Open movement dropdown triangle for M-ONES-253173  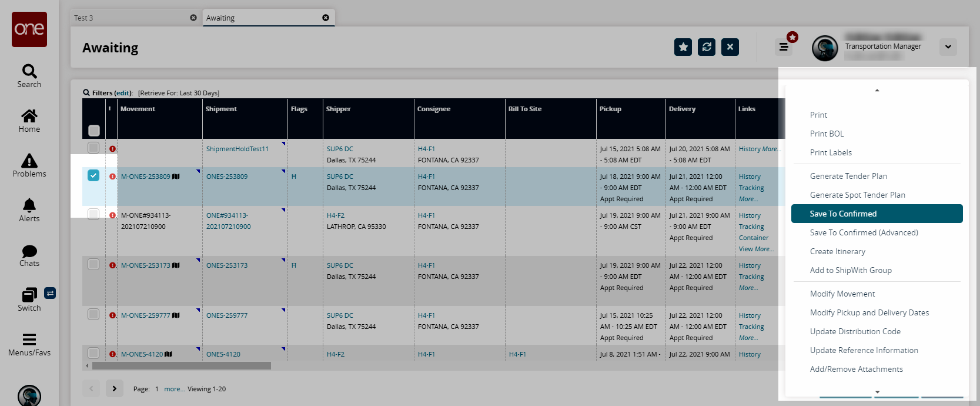[198, 260]
